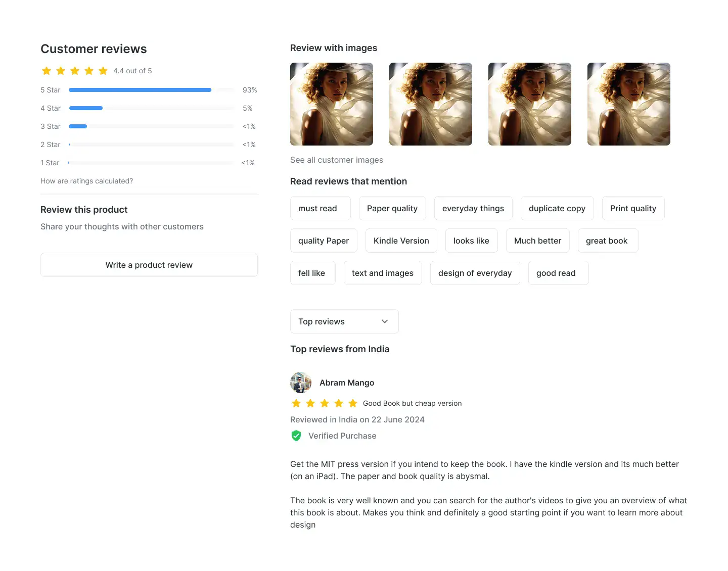
Task: Click the Customer reviews heading
Action: click(x=94, y=49)
